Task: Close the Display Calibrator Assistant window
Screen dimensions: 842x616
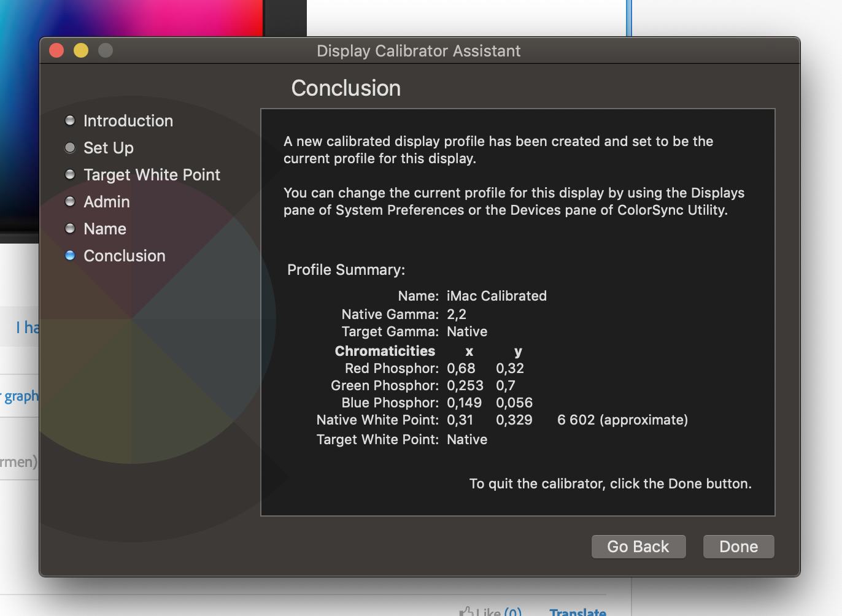Action: pos(56,50)
